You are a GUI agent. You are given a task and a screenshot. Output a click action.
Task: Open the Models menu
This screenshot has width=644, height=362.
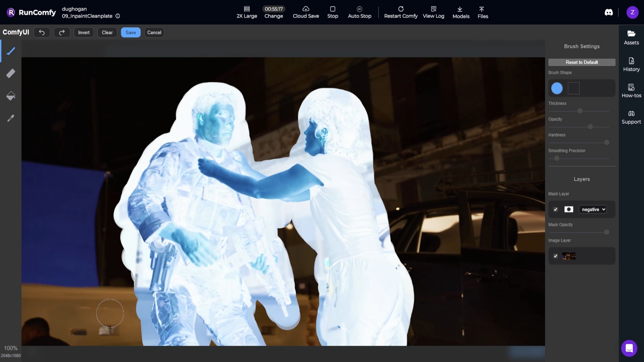(x=461, y=12)
